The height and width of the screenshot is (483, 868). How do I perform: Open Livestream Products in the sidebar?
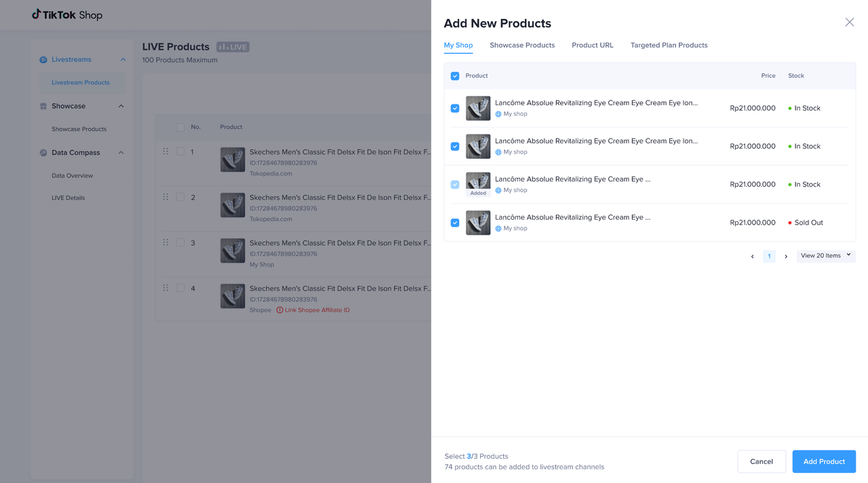point(81,83)
